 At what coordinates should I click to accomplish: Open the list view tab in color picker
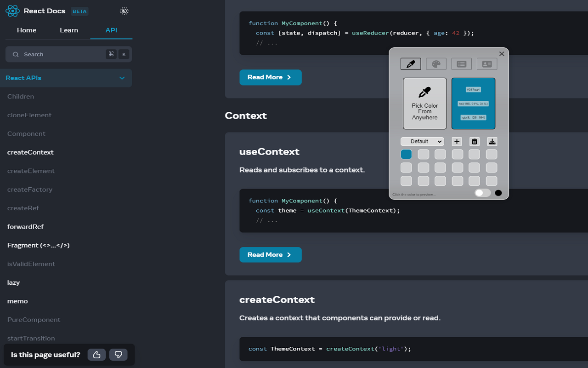coord(462,64)
